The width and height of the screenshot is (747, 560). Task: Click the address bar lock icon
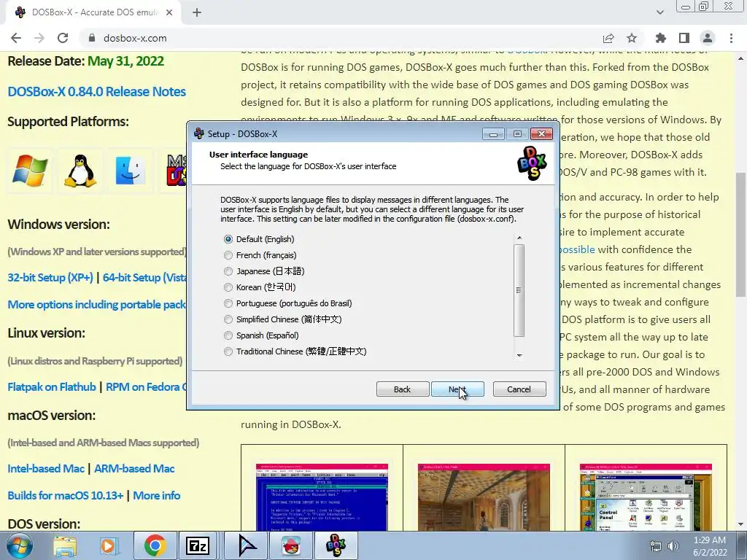pos(93,38)
